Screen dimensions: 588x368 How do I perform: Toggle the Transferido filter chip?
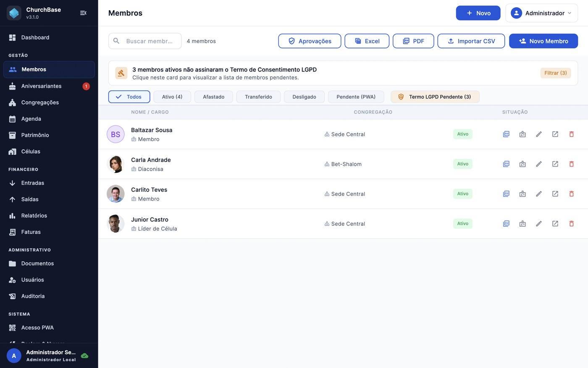coord(258,97)
